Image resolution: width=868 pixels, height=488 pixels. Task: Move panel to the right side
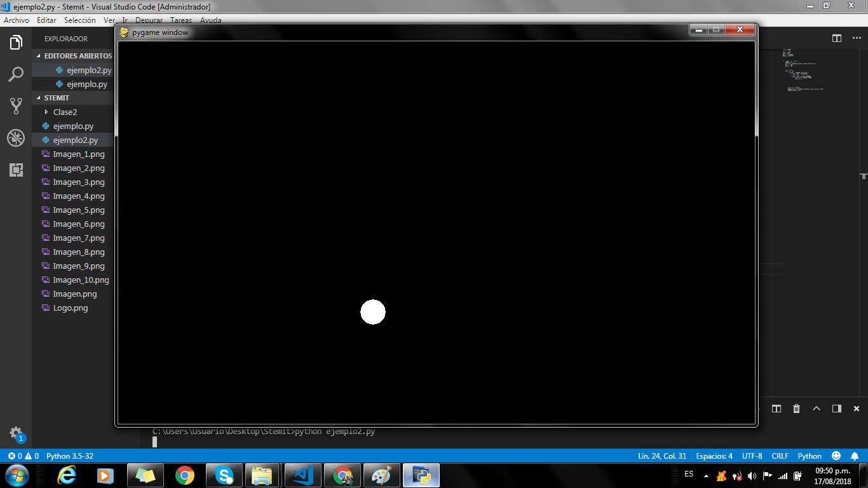click(837, 409)
